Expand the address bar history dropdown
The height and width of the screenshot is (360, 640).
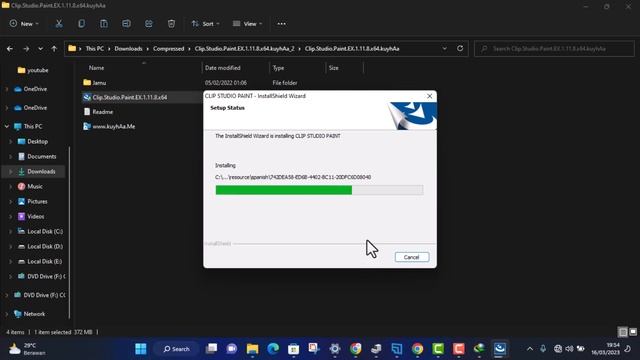coord(444,49)
